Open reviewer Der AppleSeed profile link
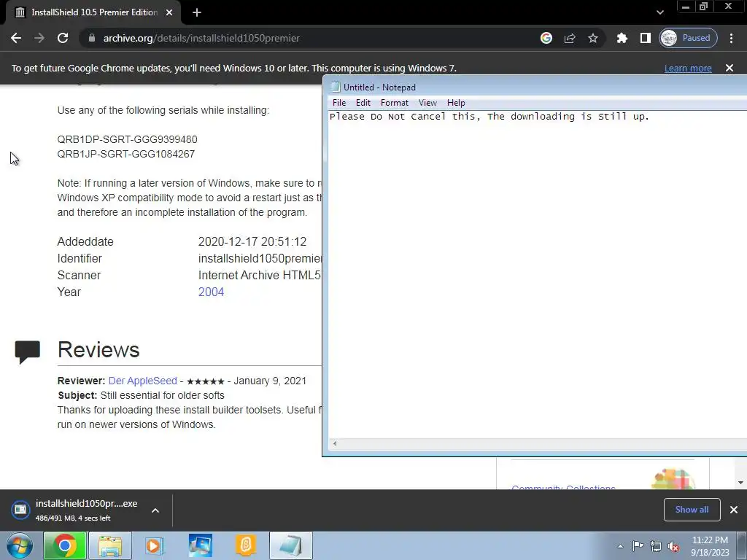This screenshot has height=560, width=747. tap(142, 381)
